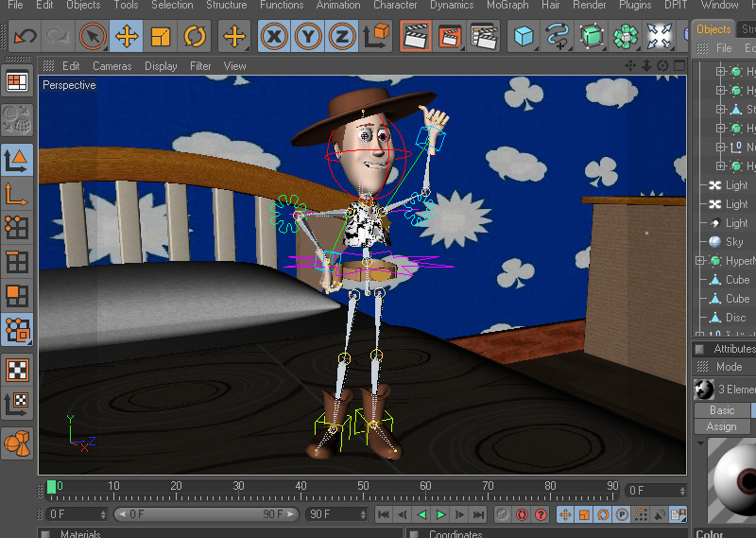Render the active view clapperboard icon
The height and width of the screenshot is (538, 756).
coord(416,36)
